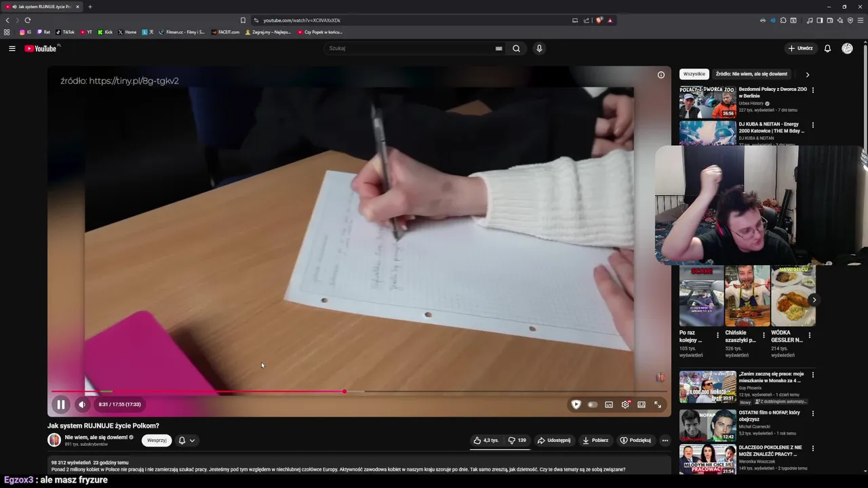Click the magnifier search button
868x488 pixels.
516,48
